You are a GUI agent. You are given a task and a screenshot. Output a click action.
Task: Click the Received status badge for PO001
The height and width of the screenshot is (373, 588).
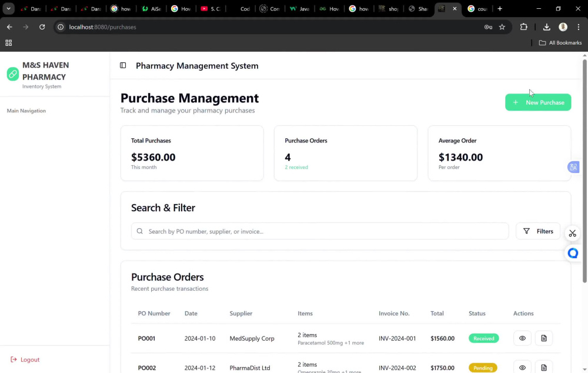pos(483,338)
